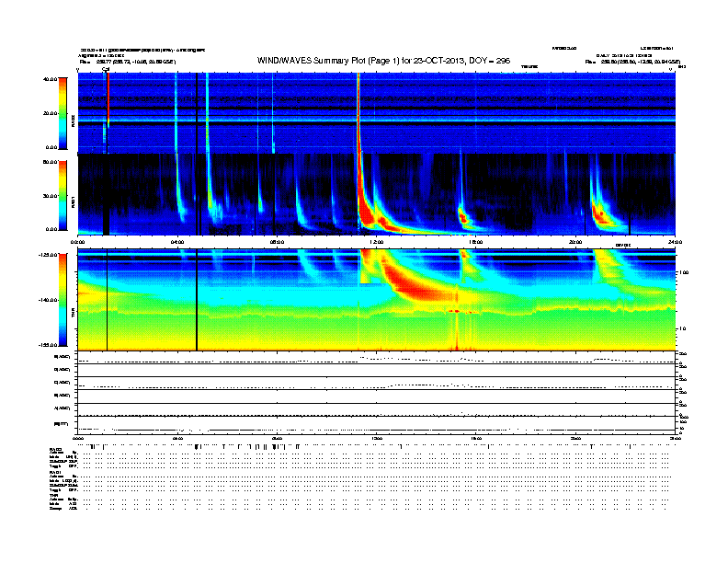The width and height of the screenshot is (728, 563).
Task: Click the 12:00 time label below the line-plot panels
Action: coord(377,439)
